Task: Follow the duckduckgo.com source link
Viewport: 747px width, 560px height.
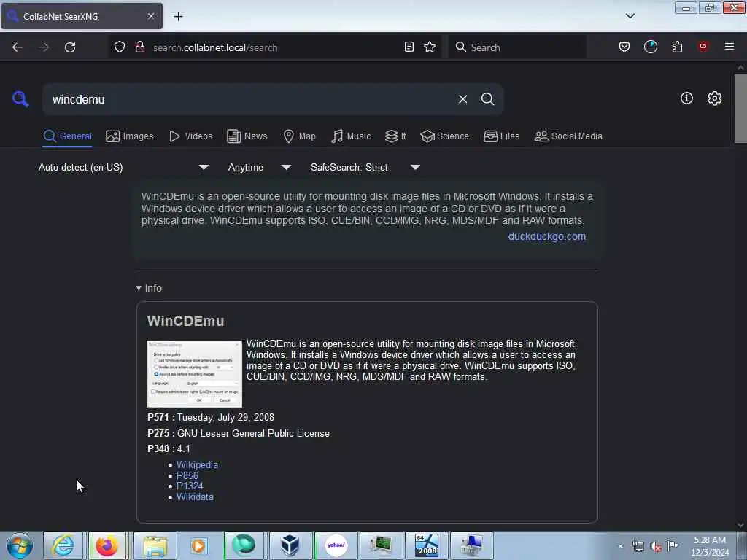Action: [547, 236]
